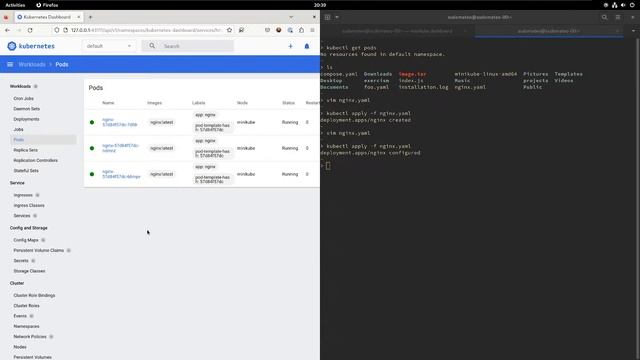Open the volume icon in system tray

(623, 5)
